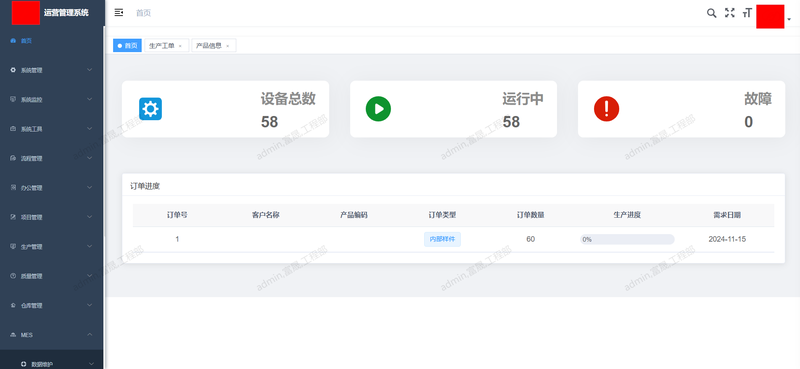Click the 系统管理 gear icon
Viewport: 800px width, 369px height.
(x=13, y=70)
